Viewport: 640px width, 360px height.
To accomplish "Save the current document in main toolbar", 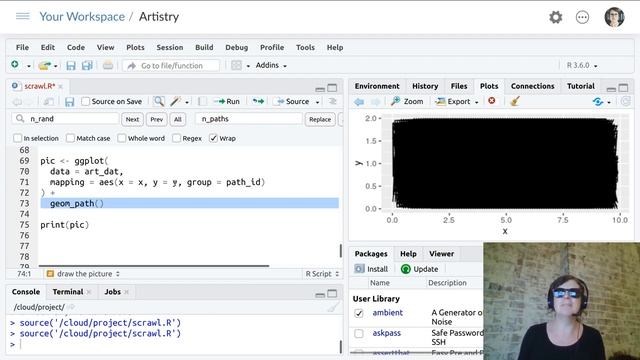I will (x=71, y=65).
